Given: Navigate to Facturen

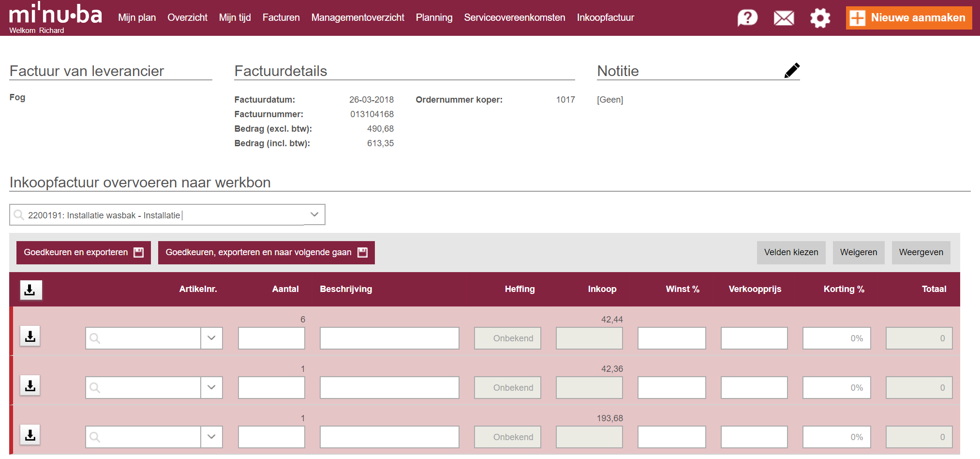Looking at the screenshot, I should coord(281,17).
